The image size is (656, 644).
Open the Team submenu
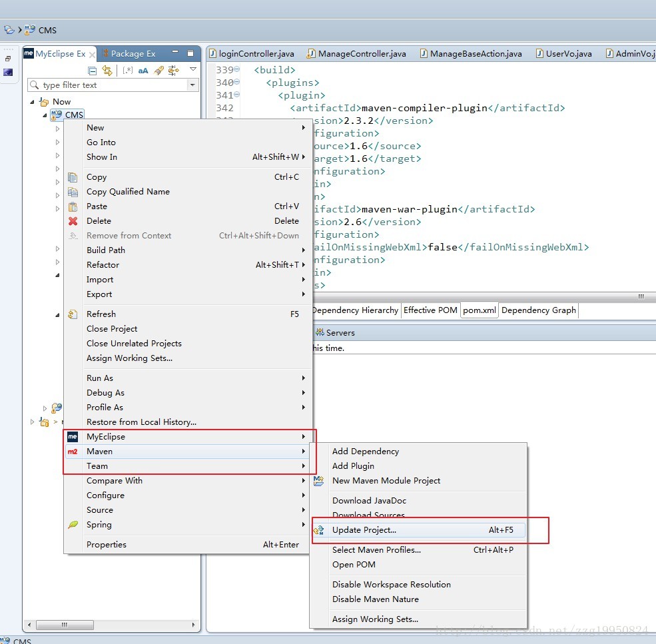click(186, 466)
